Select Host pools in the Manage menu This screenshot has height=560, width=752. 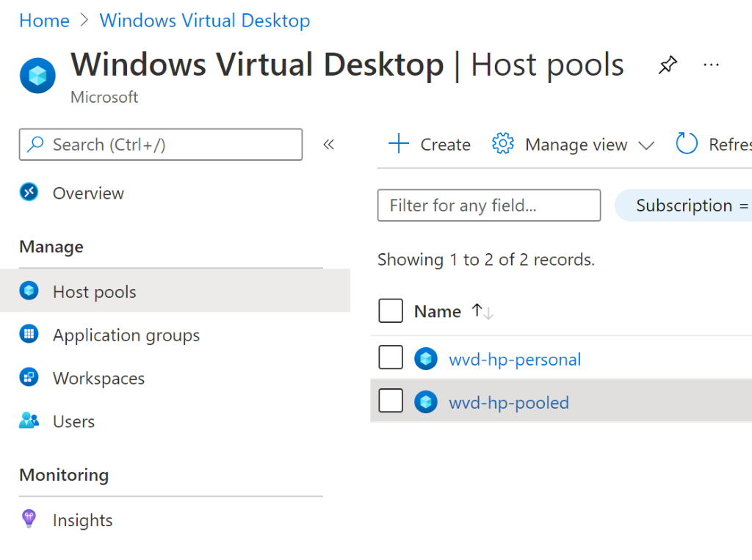pos(175,291)
